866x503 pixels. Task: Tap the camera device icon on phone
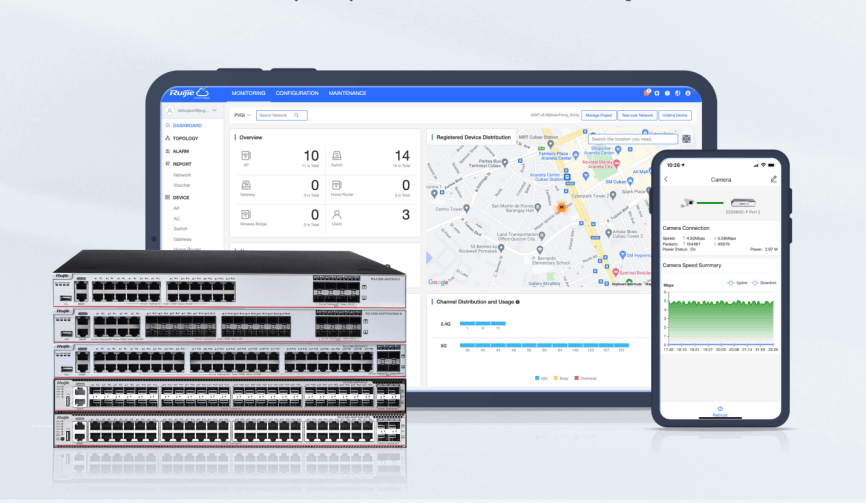(688, 203)
